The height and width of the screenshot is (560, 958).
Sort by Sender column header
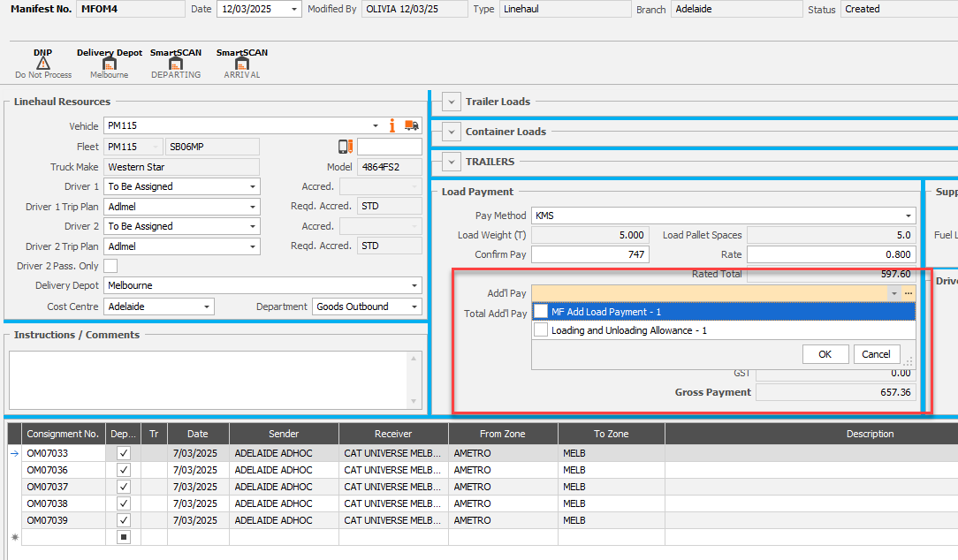pyautogui.click(x=284, y=434)
